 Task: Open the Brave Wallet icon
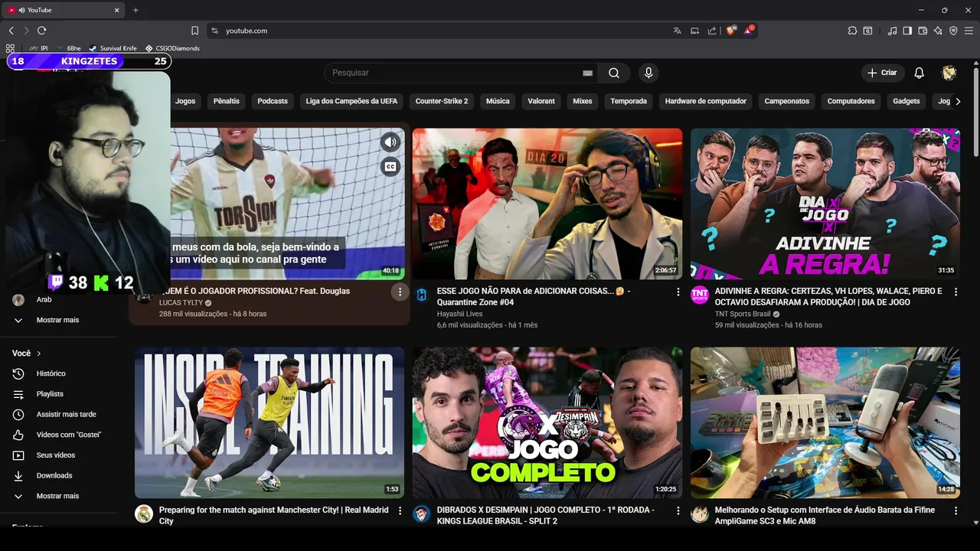click(923, 31)
